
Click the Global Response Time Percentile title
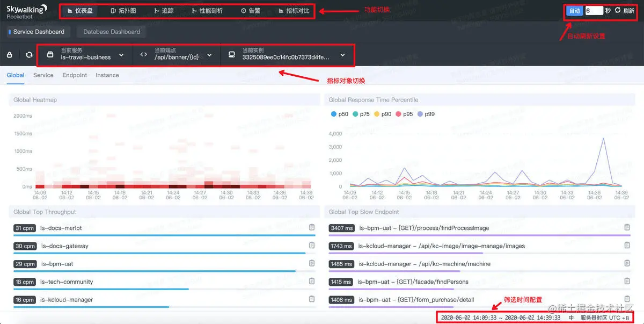coord(373,100)
